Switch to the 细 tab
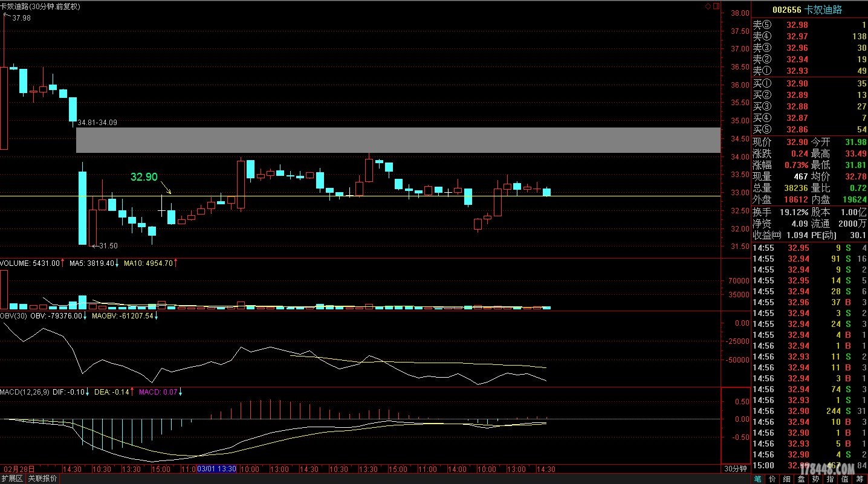 coord(786,479)
